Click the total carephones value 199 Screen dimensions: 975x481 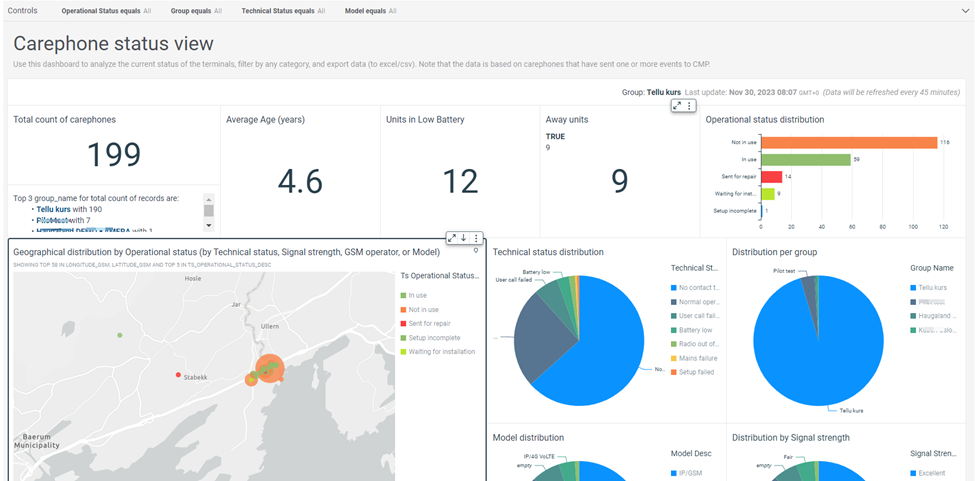point(114,155)
